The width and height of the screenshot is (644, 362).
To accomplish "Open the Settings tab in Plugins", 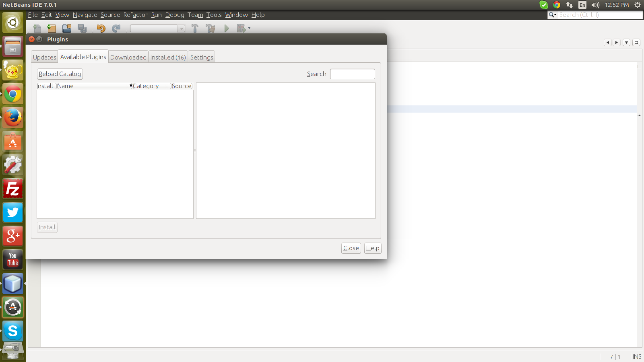I will (x=202, y=57).
